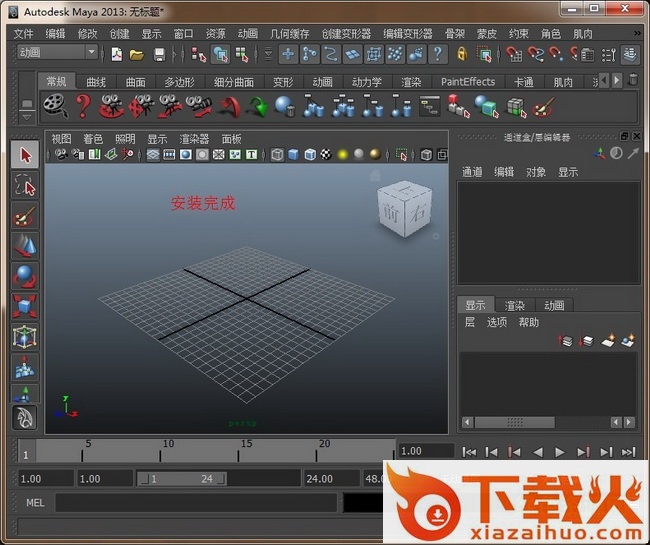Click the red question mark shelf icon
This screenshot has width=650, height=545.
pos(83,106)
